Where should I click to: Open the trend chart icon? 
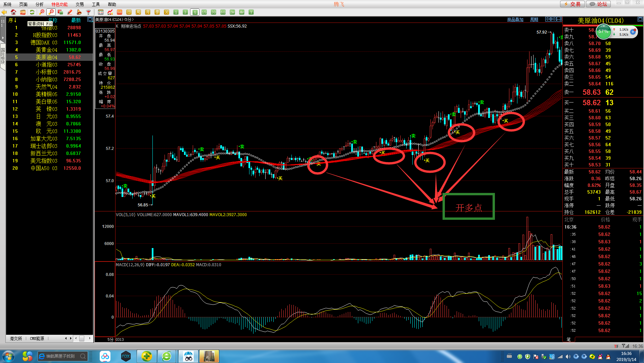pyautogui.click(x=110, y=12)
